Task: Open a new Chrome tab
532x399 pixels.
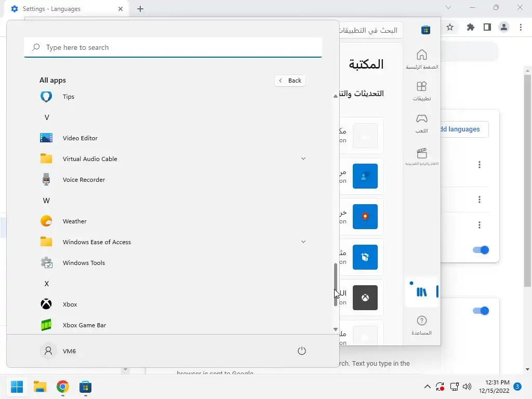Action: click(140, 9)
